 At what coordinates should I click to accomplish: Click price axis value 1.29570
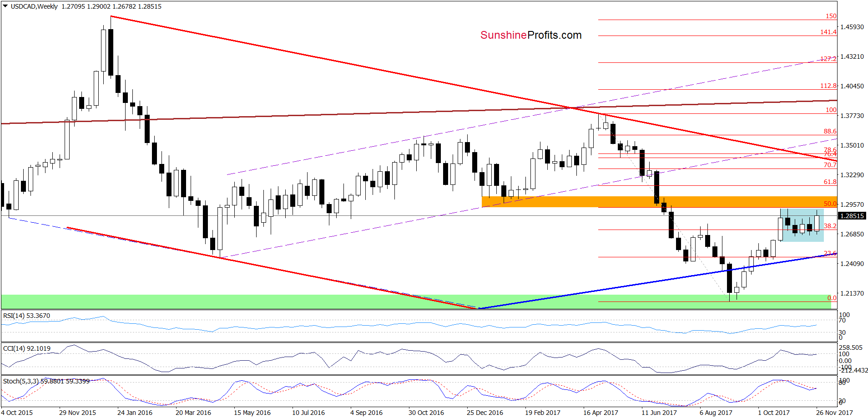coord(852,204)
